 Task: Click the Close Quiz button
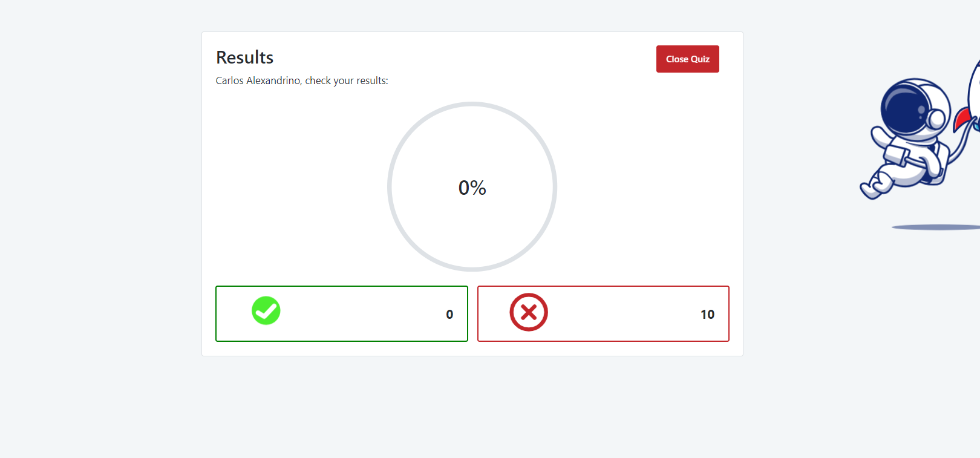tap(687, 59)
